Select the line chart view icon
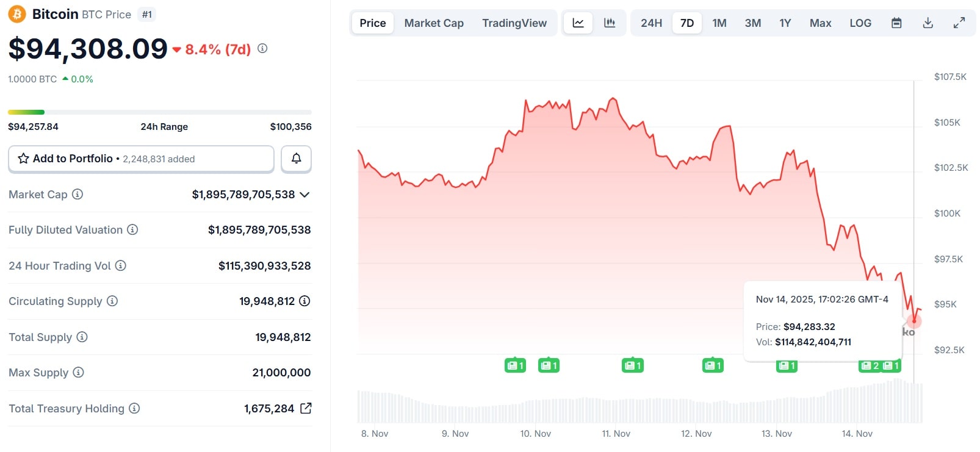 578,23
